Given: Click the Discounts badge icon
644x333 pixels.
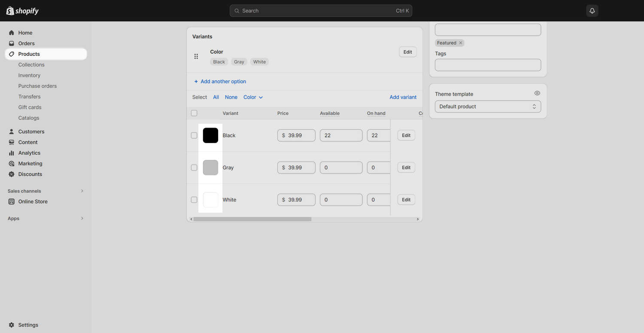Looking at the screenshot, I should point(12,174).
